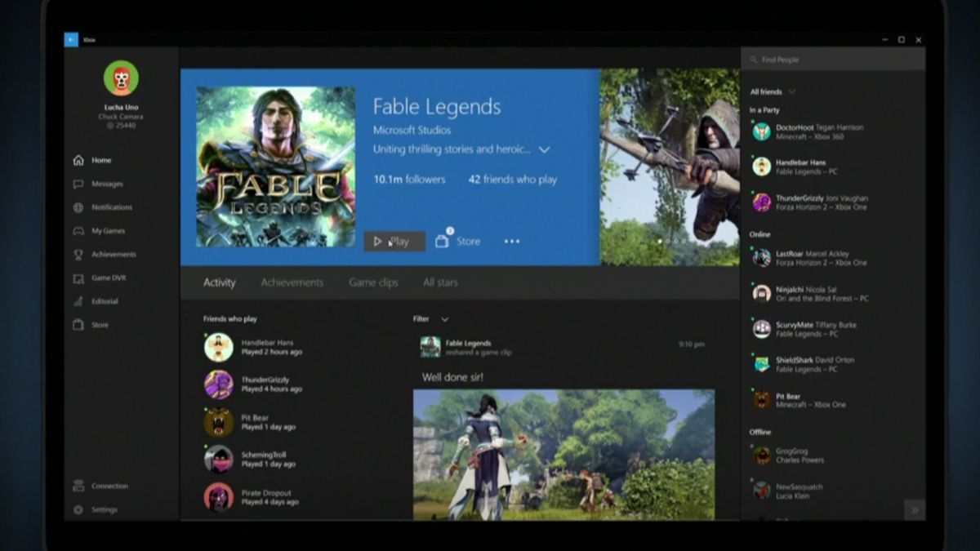
Task: Open the Messages sidebar icon
Action: coord(78,184)
